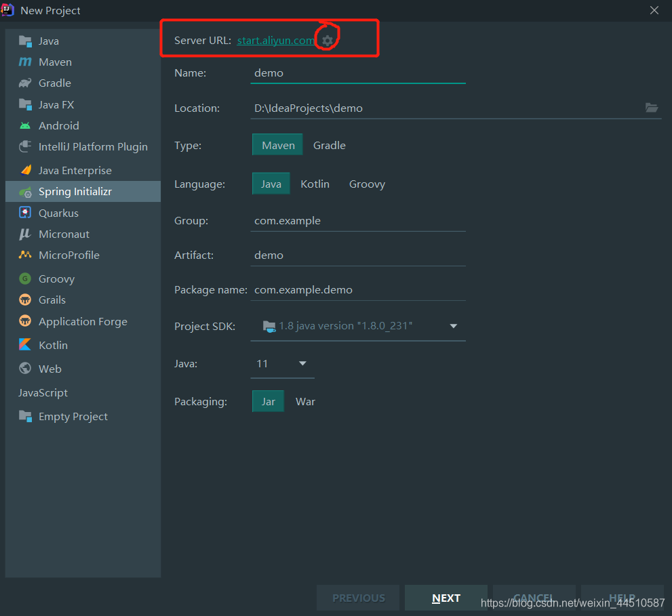Select Spring Initializr generator

(x=83, y=192)
